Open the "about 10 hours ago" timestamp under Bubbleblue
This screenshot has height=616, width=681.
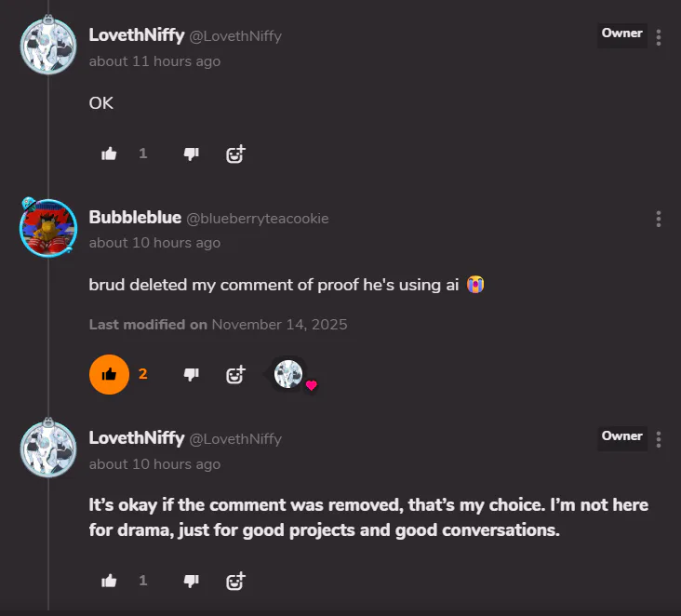(x=154, y=243)
